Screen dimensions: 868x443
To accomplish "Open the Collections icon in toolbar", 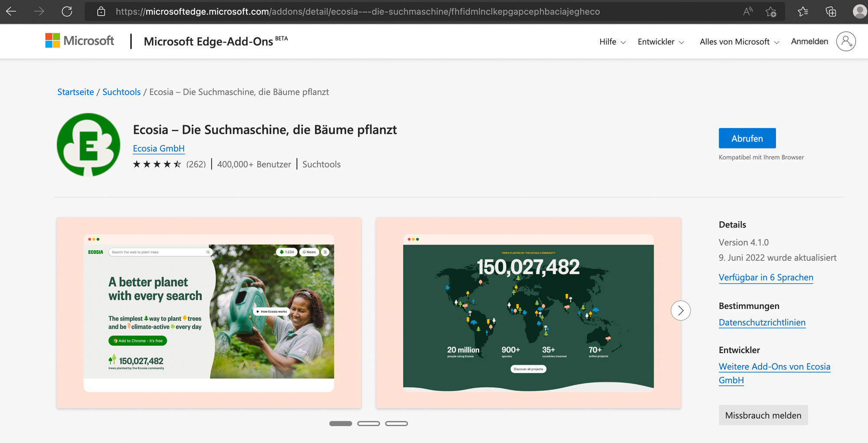I will (x=831, y=11).
